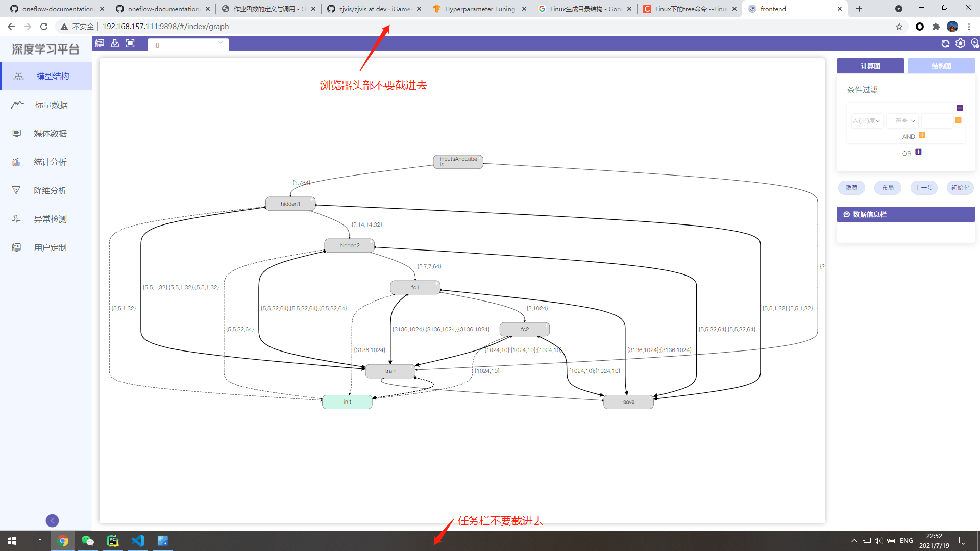Click the 隐藏 button
The width and height of the screenshot is (980, 551).
tap(851, 188)
